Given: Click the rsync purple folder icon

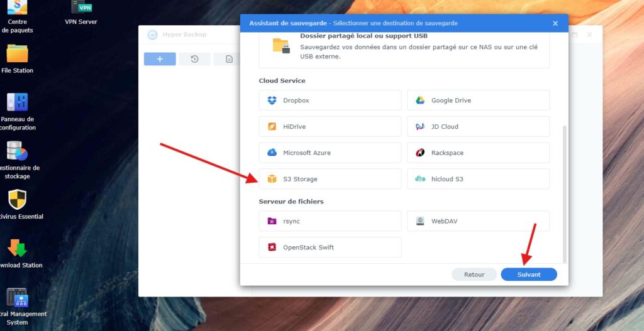Looking at the screenshot, I should coord(272,221).
